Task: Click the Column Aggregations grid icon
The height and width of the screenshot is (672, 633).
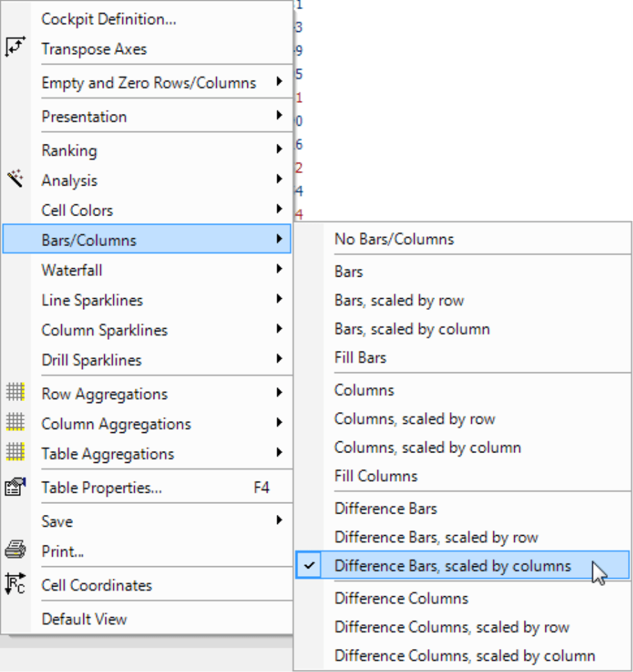Action: (15, 422)
